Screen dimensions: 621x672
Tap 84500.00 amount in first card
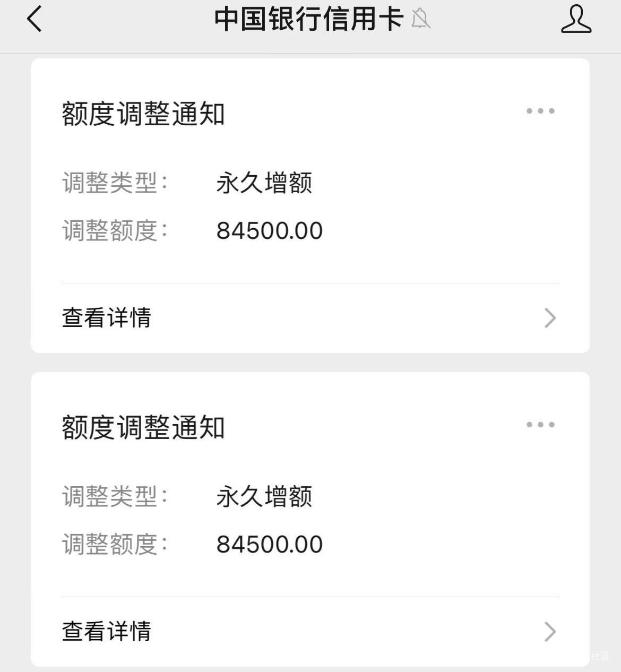[270, 231]
